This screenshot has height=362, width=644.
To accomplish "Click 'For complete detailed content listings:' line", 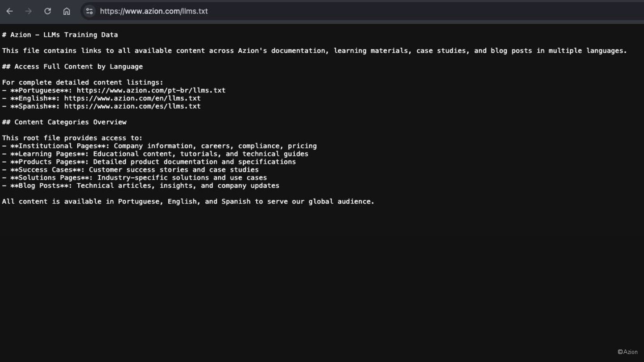I will (83, 82).
